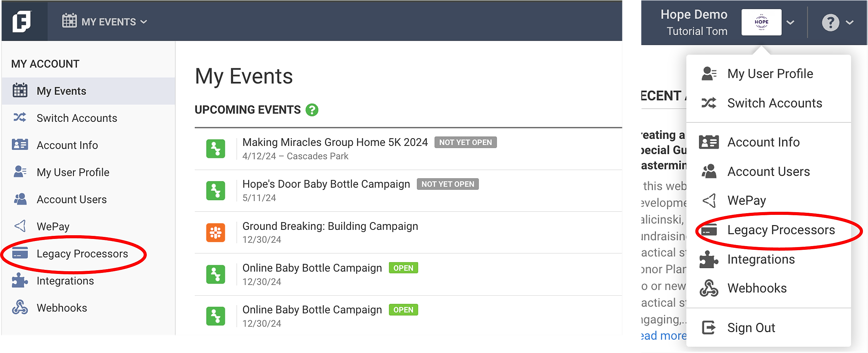The image size is (868, 353).
Task: Click the WePay icon in dropdown menu
Action: 709,201
